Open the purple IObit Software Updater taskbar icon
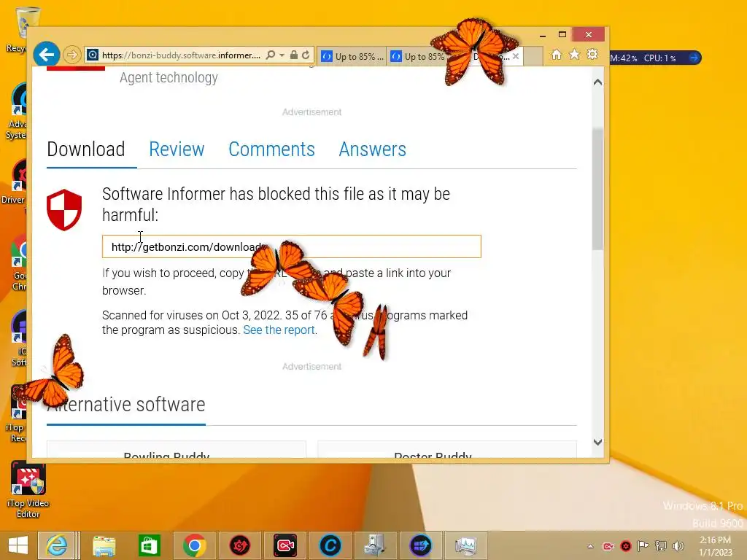This screenshot has height=560, width=747. click(x=421, y=545)
